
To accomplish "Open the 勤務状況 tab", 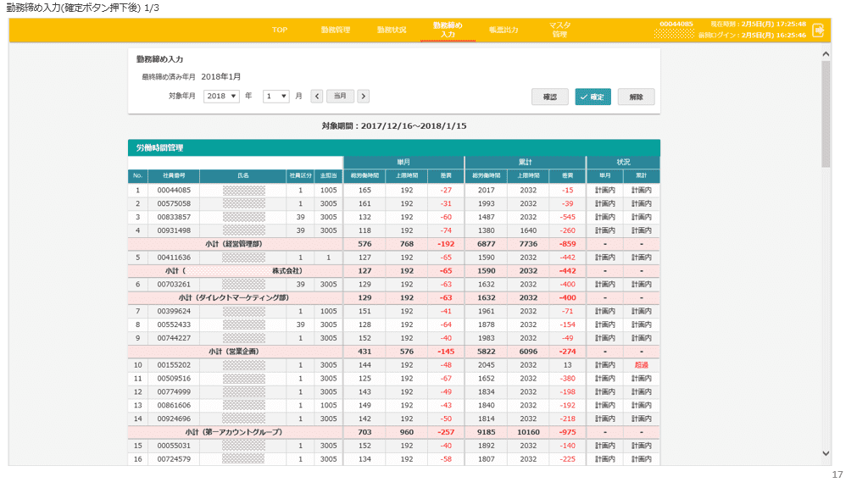I will coord(392,30).
